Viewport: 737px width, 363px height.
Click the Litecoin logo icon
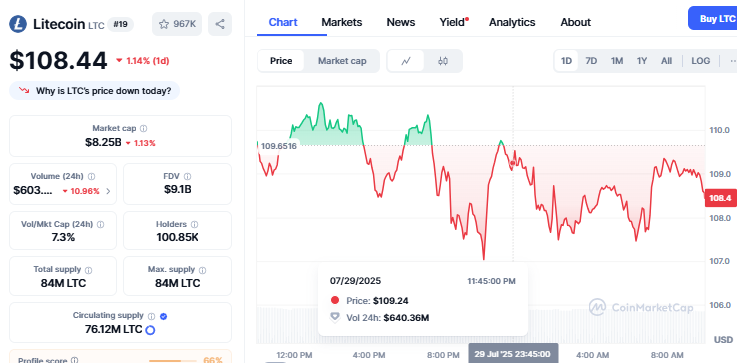(x=18, y=24)
